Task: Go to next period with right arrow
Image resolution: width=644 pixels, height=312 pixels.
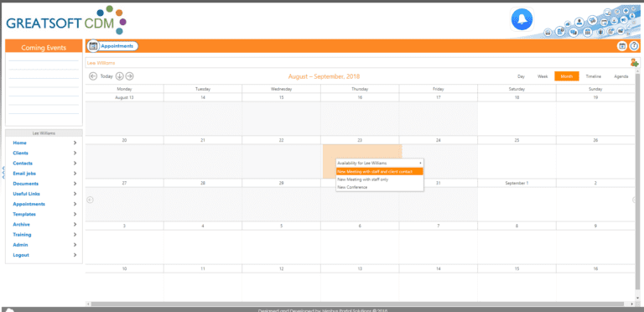Action: [129, 76]
